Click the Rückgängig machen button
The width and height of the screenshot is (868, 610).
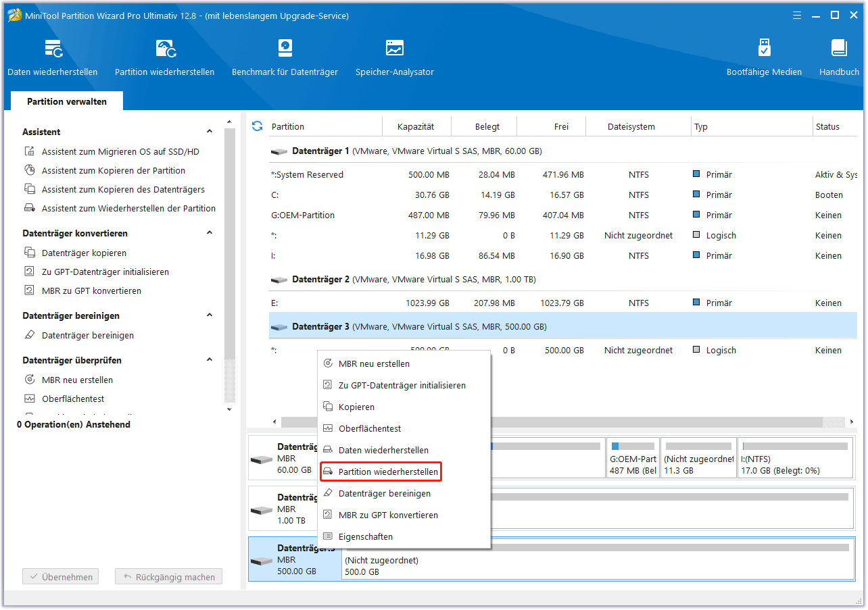(x=168, y=578)
